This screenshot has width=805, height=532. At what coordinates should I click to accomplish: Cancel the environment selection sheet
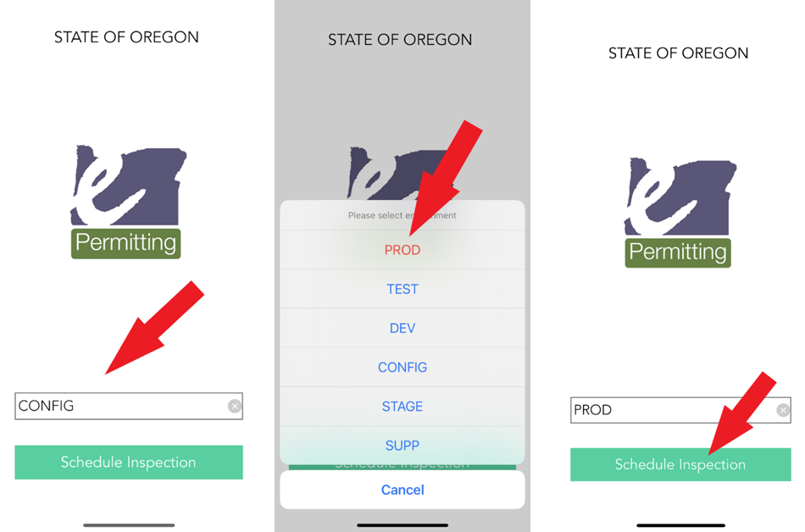click(x=402, y=490)
